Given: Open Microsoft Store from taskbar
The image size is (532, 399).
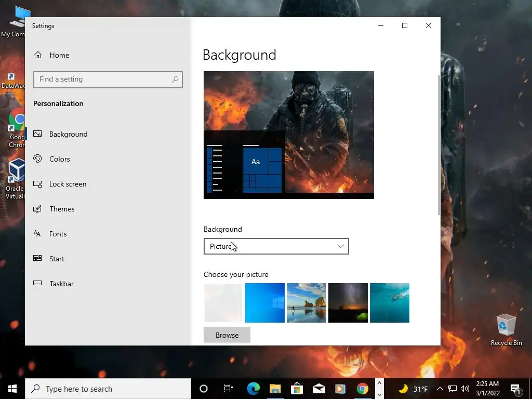Looking at the screenshot, I should (x=297, y=389).
